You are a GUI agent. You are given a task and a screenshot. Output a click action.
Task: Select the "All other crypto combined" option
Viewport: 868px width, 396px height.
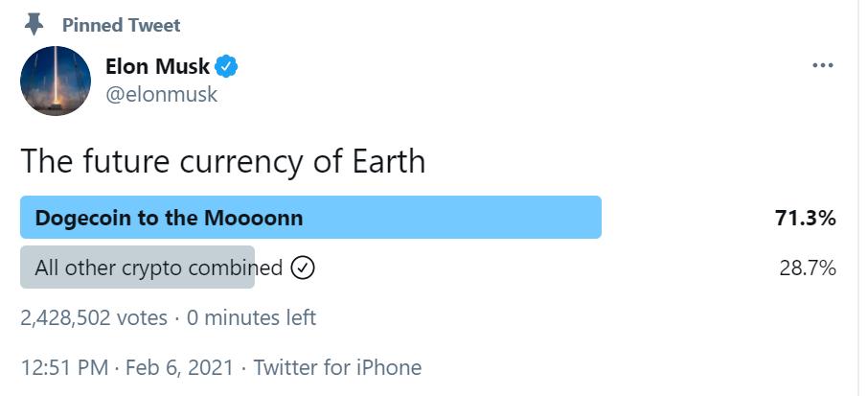(x=158, y=268)
